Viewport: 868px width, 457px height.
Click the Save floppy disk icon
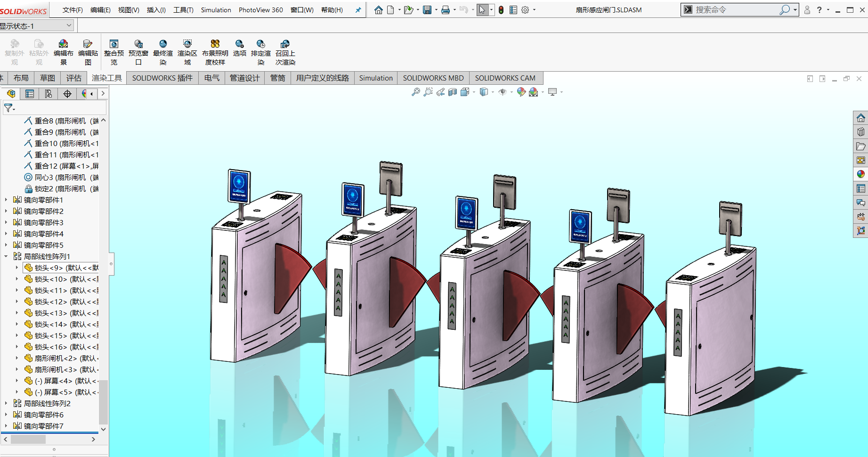427,10
